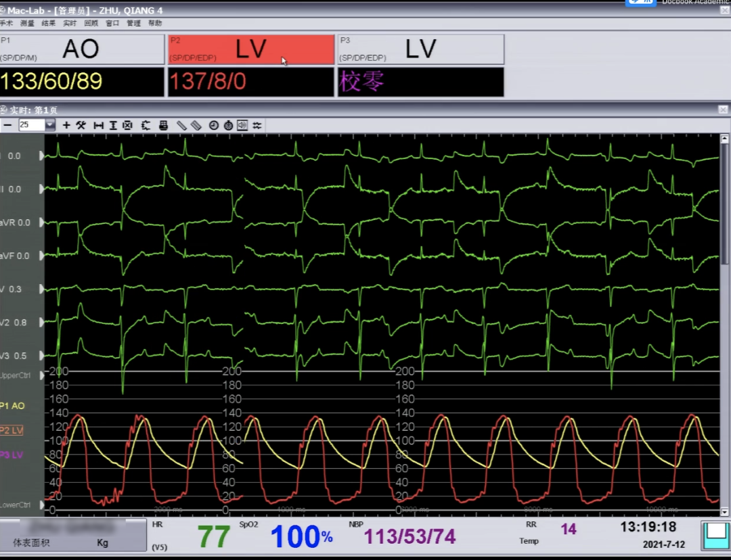
Task: Click the printer icon in toolbar
Action: pos(163,125)
